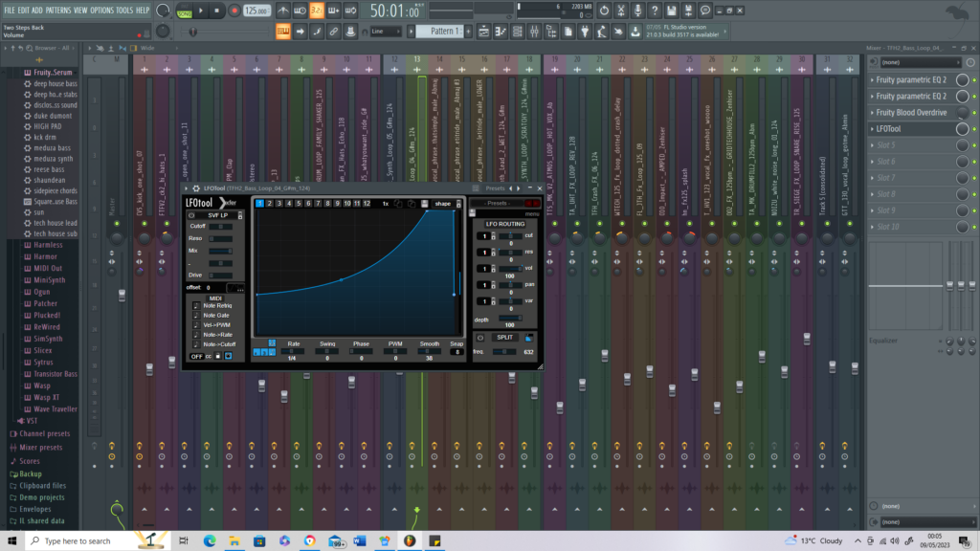The width and height of the screenshot is (980, 551).
Task: Open the piano roll view icon
Action: (501, 32)
